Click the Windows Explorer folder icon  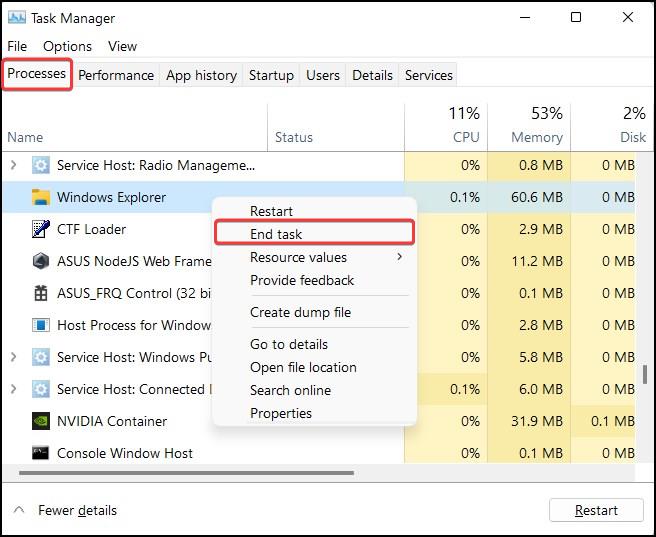point(41,197)
